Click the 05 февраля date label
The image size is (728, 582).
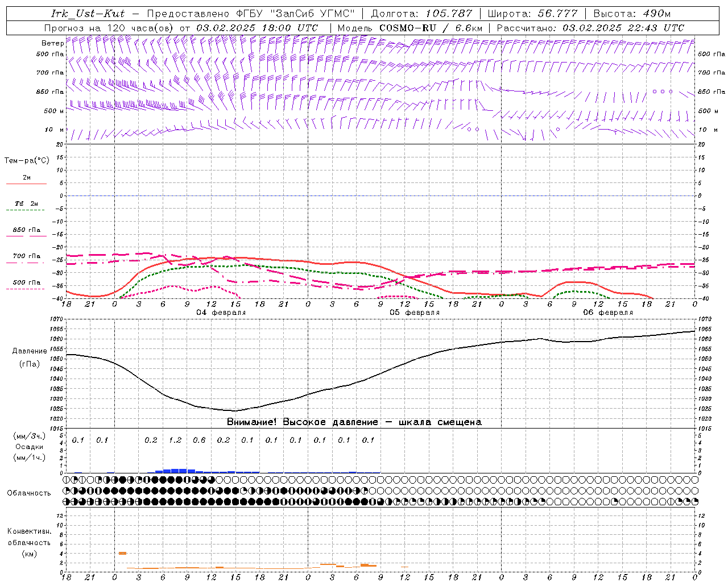pyautogui.click(x=415, y=313)
